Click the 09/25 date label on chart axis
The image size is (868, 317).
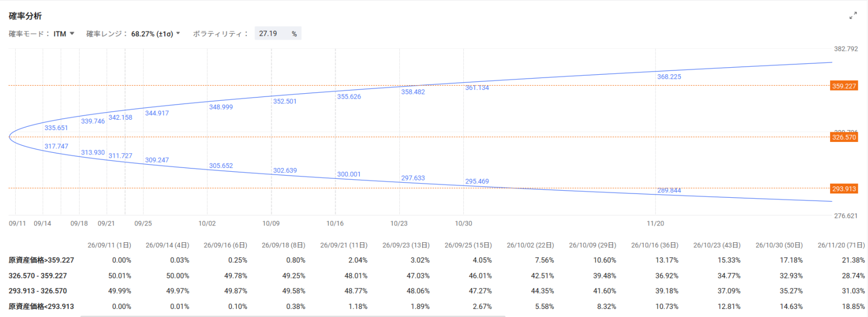143,224
